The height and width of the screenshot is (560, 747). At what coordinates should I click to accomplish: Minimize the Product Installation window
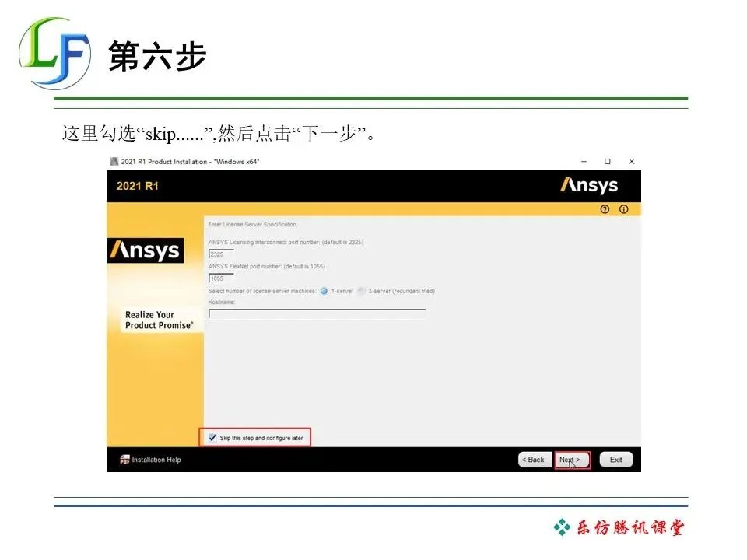[584, 162]
